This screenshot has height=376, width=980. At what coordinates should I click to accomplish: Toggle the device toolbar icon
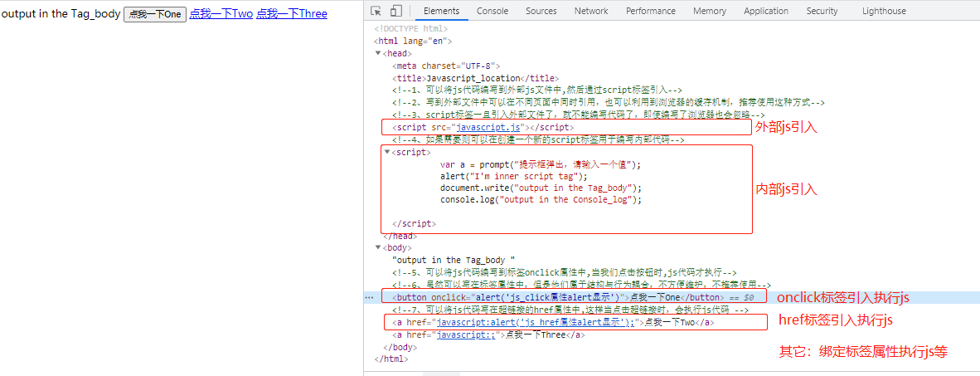tap(396, 11)
